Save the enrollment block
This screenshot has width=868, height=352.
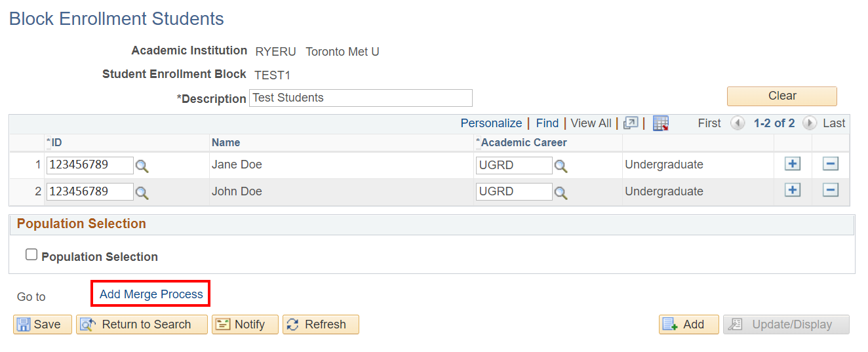pos(43,324)
